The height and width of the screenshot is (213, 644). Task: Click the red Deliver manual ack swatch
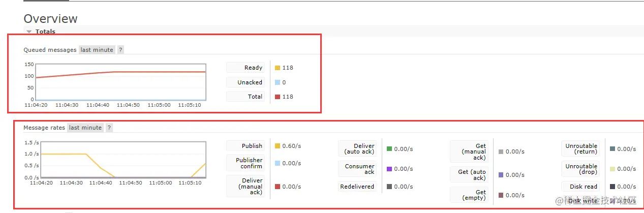point(278,187)
